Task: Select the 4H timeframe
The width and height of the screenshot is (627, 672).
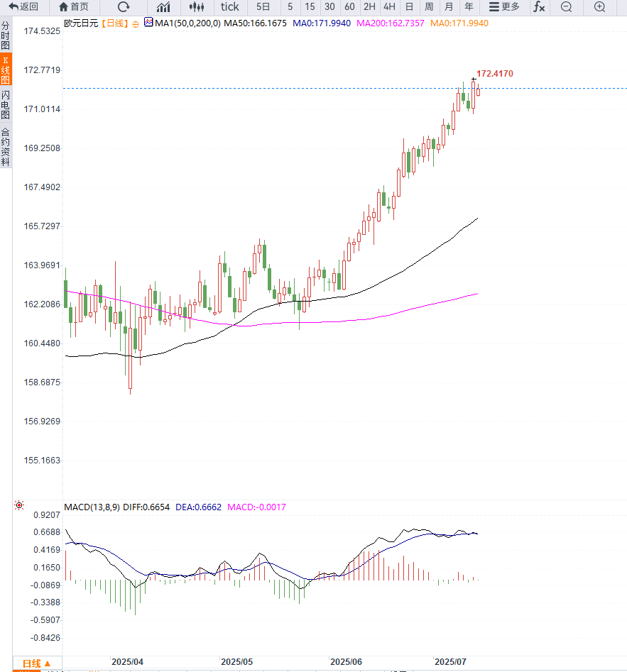Action: coord(389,7)
